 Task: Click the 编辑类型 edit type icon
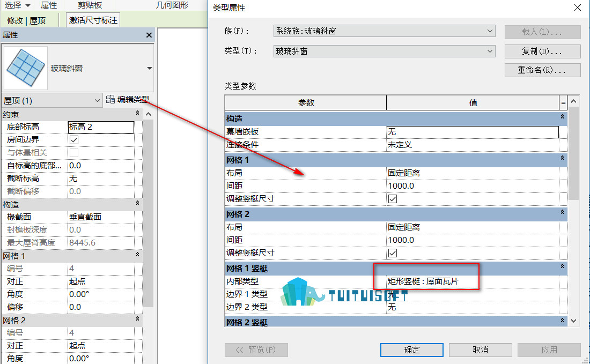[110, 99]
